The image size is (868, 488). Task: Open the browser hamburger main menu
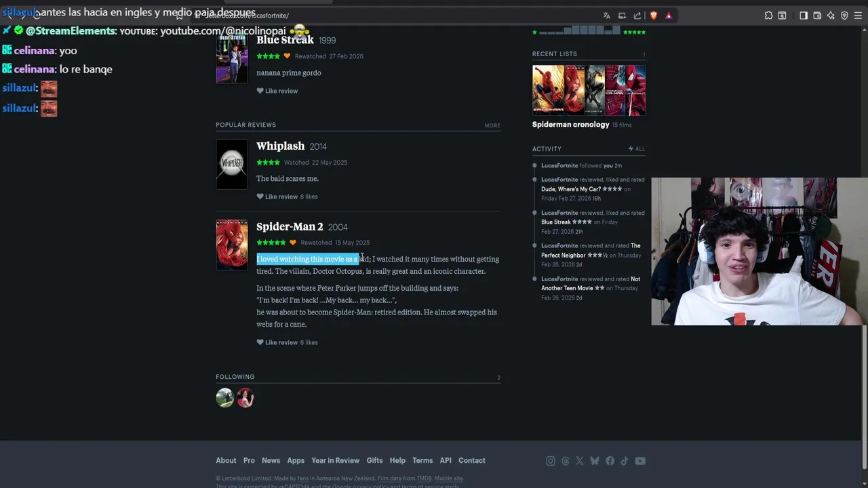click(x=858, y=16)
